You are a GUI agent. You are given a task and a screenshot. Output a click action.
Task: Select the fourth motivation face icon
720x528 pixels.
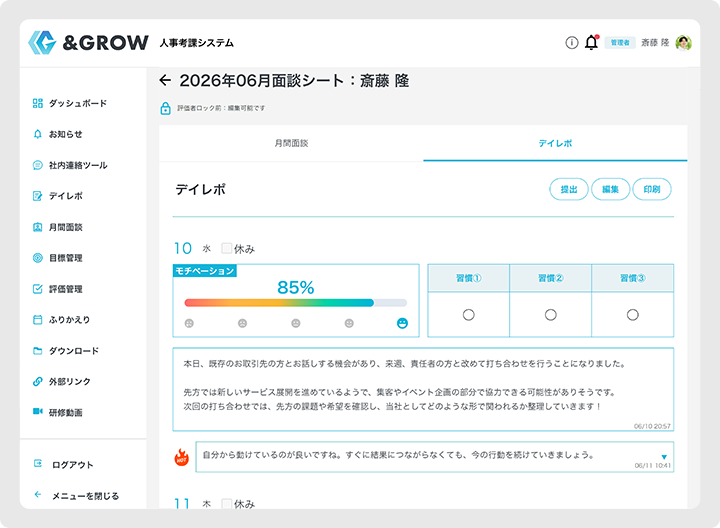pyautogui.click(x=349, y=323)
